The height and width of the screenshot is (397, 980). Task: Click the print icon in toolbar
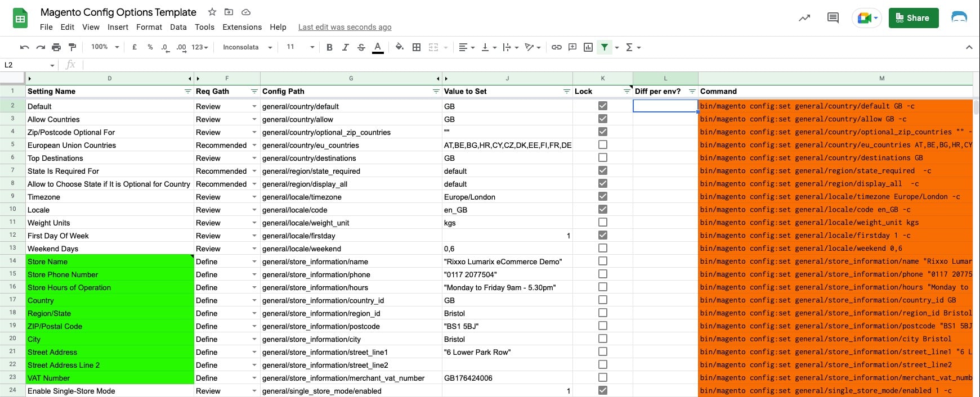click(56, 47)
